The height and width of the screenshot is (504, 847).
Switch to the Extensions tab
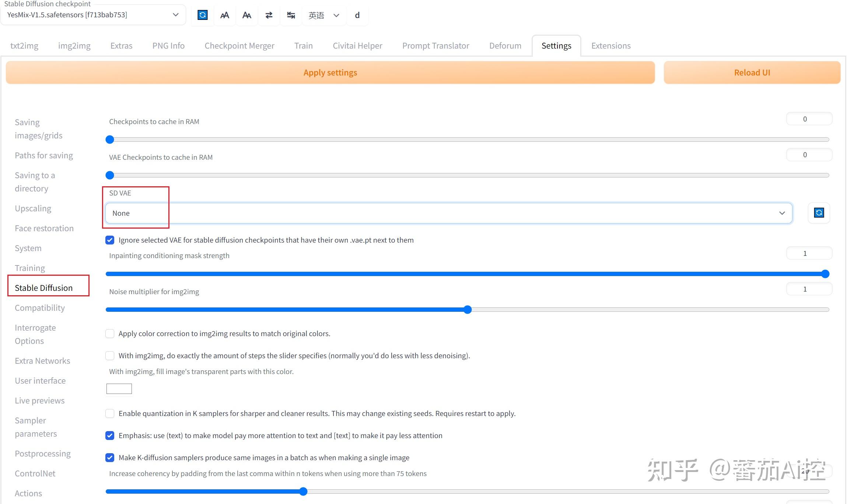click(610, 46)
